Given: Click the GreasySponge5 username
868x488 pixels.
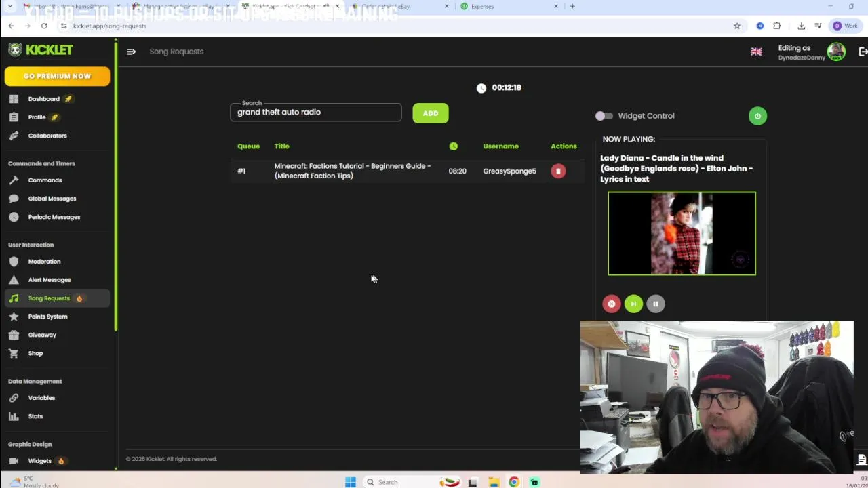Looking at the screenshot, I should 509,171.
